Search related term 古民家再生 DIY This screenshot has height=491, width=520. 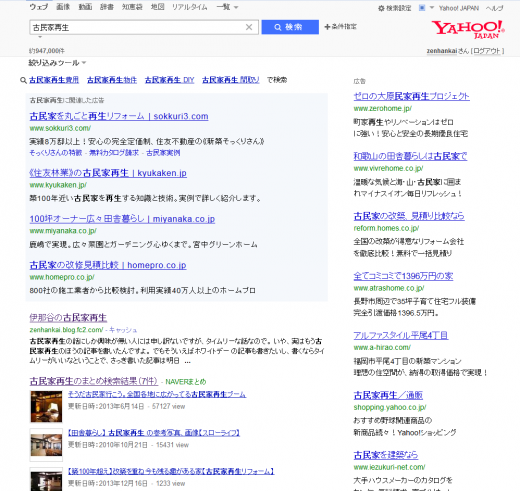[169, 80]
